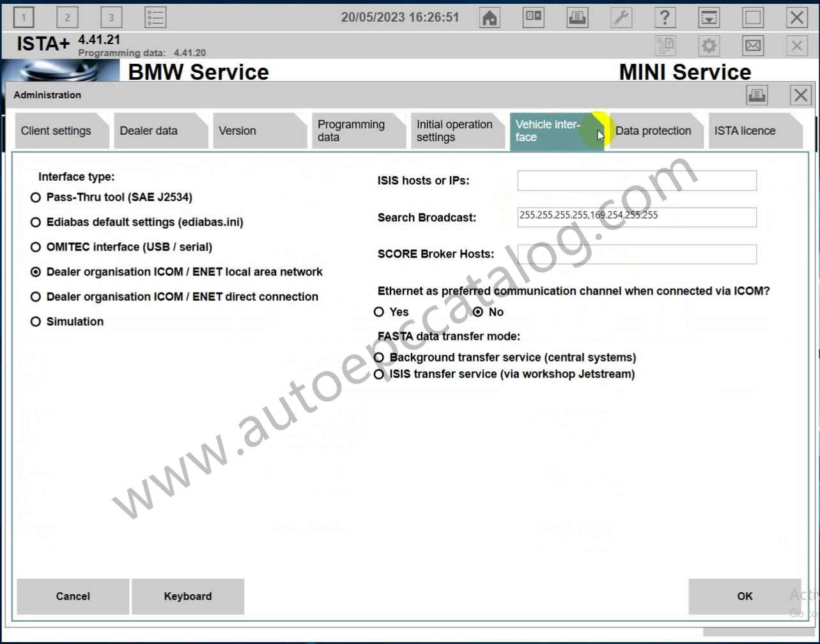The width and height of the screenshot is (820, 644).
Task: Confirm settings with OK button
Action: pos(745,596)
